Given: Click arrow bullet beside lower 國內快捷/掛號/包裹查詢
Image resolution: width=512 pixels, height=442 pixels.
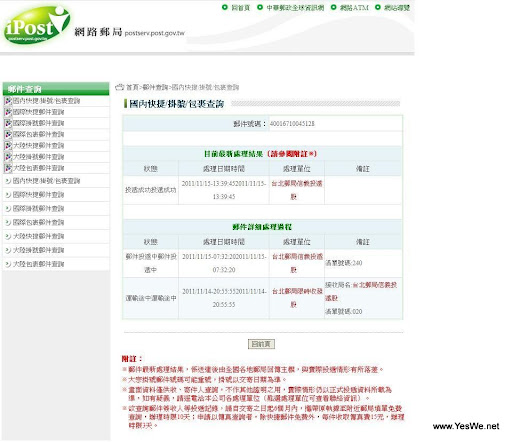Looking at the screenshot, I should point(8,181).
